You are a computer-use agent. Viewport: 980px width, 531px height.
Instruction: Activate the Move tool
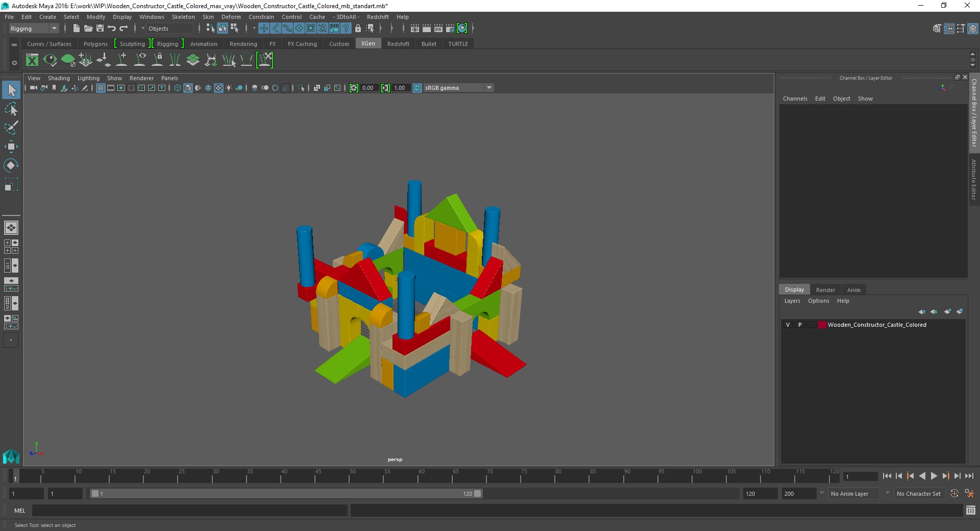tap(11, 147)
